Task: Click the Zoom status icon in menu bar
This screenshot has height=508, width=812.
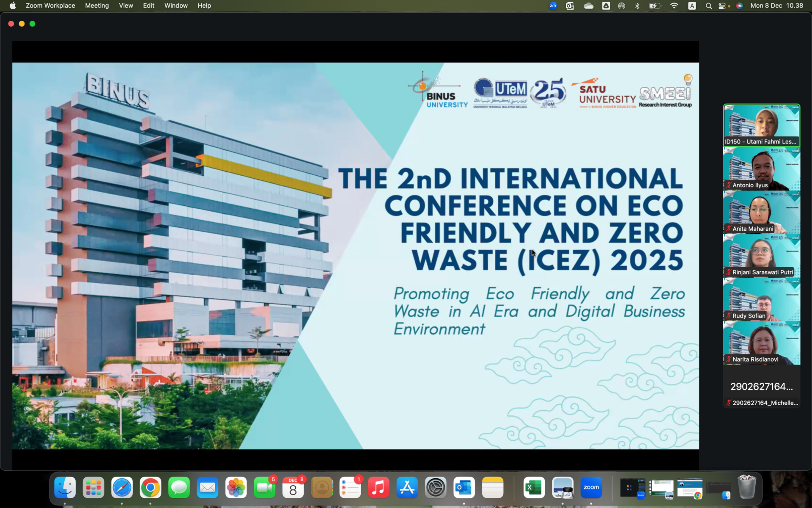Action: pyautogui.click(x=553, y=6)
